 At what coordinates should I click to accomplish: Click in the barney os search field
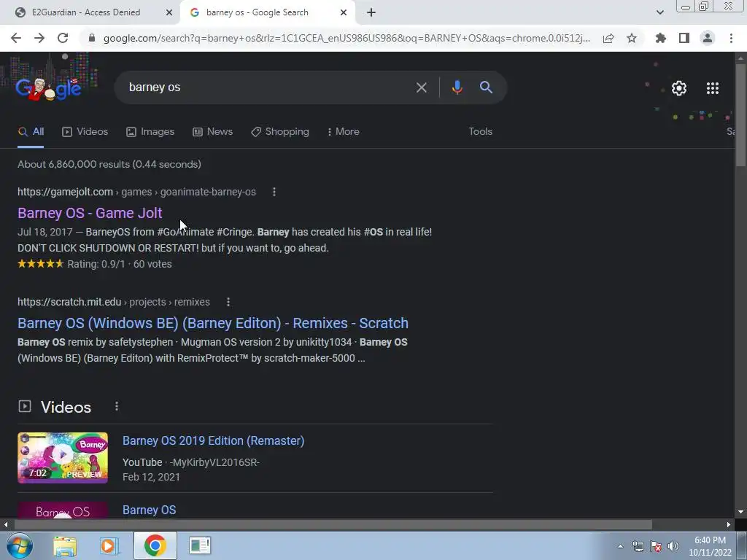[267, 87]
